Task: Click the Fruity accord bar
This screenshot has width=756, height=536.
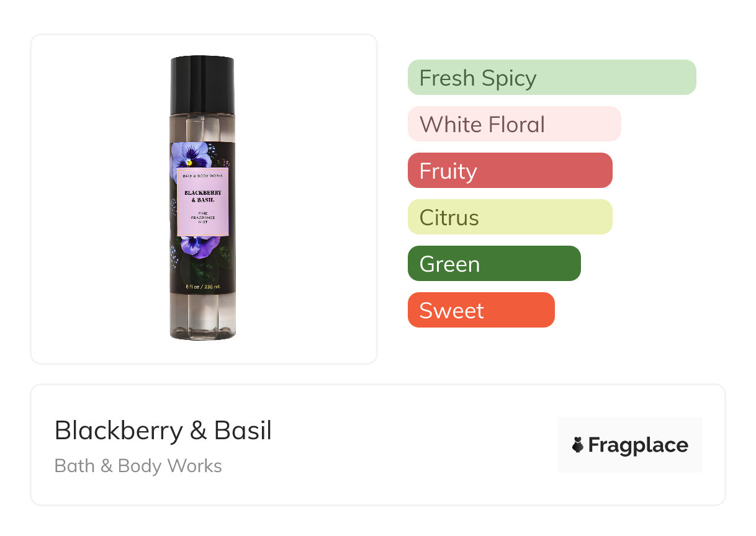Action: [510, 171]
